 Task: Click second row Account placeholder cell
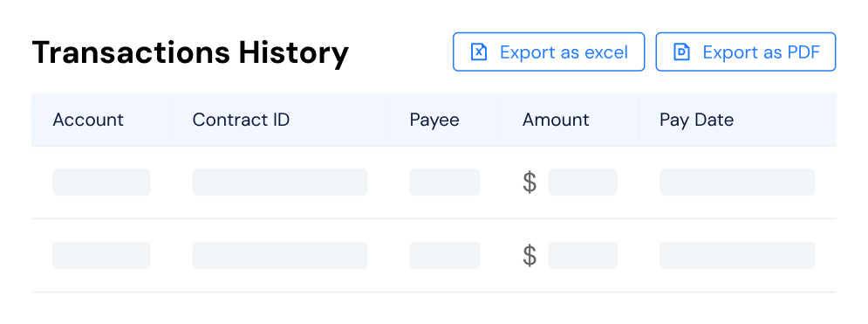[101, 255]
